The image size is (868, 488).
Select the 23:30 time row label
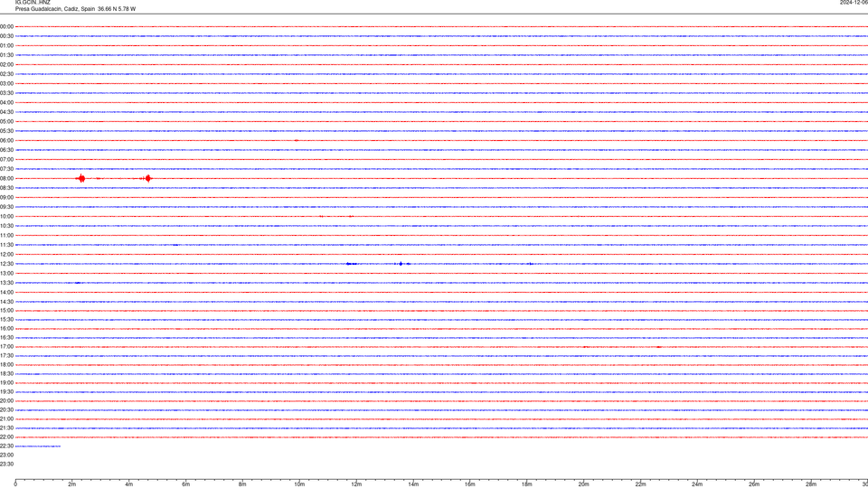point(6,465)
